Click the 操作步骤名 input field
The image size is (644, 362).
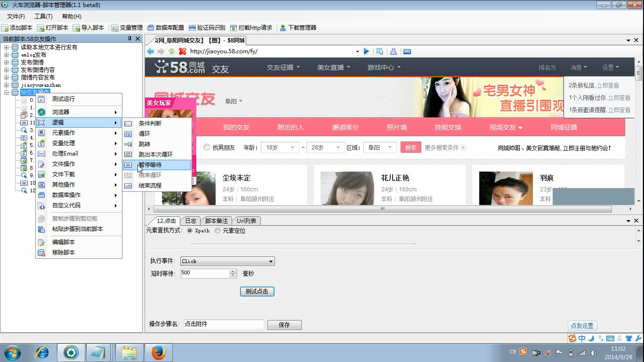coord(224,324)
